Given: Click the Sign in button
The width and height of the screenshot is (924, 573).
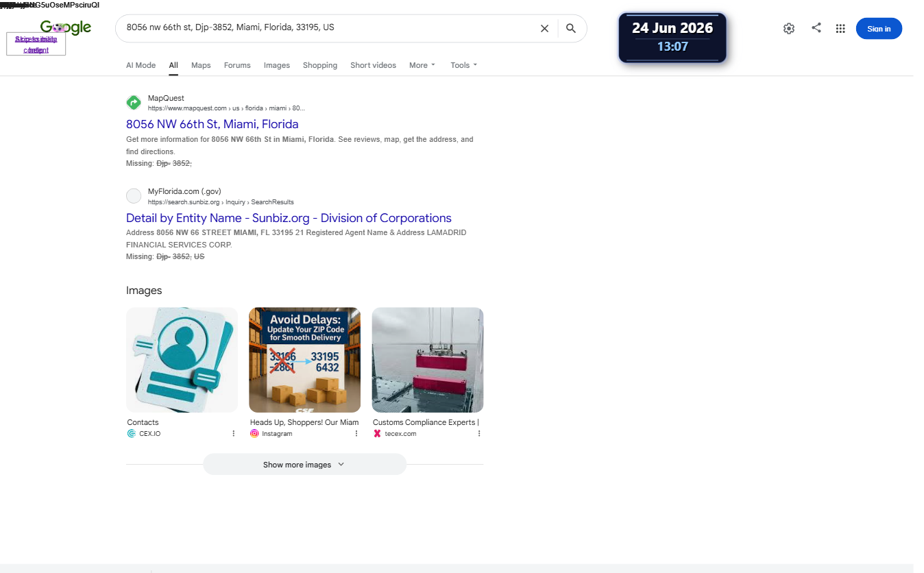Looking at the screenshot, I should (879, 29).
